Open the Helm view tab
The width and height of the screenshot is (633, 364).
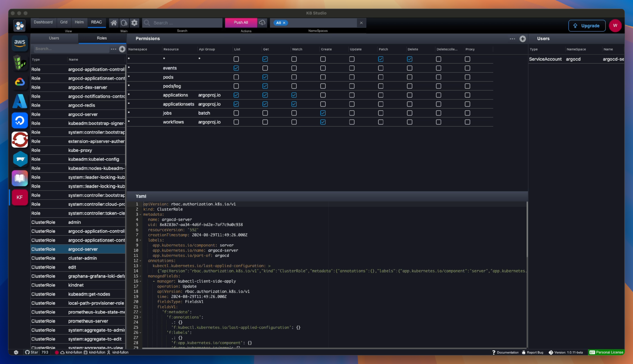click(79, 22)
